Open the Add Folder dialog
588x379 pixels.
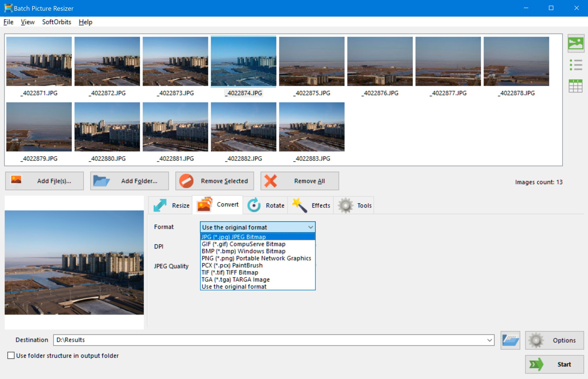[129, 181]
